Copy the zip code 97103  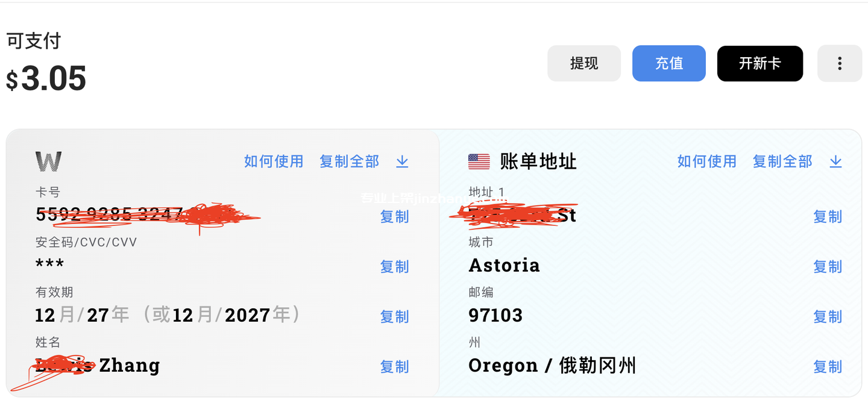pos(828,317)
